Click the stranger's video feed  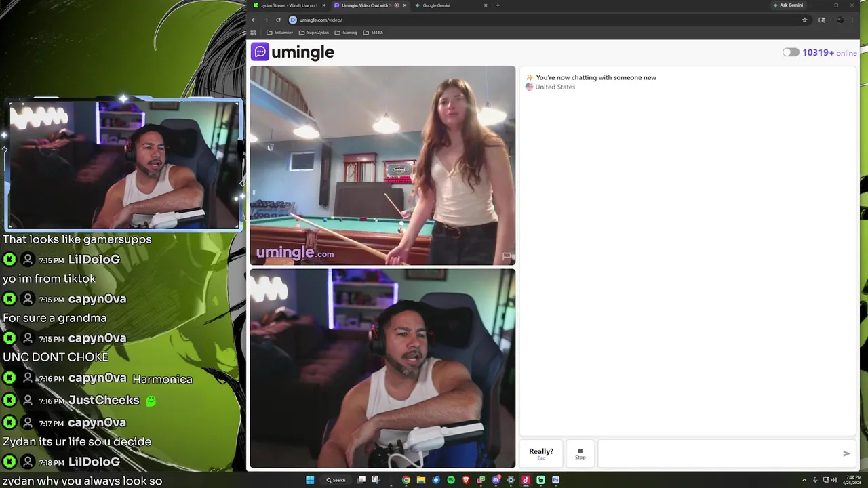pos(382,165)
